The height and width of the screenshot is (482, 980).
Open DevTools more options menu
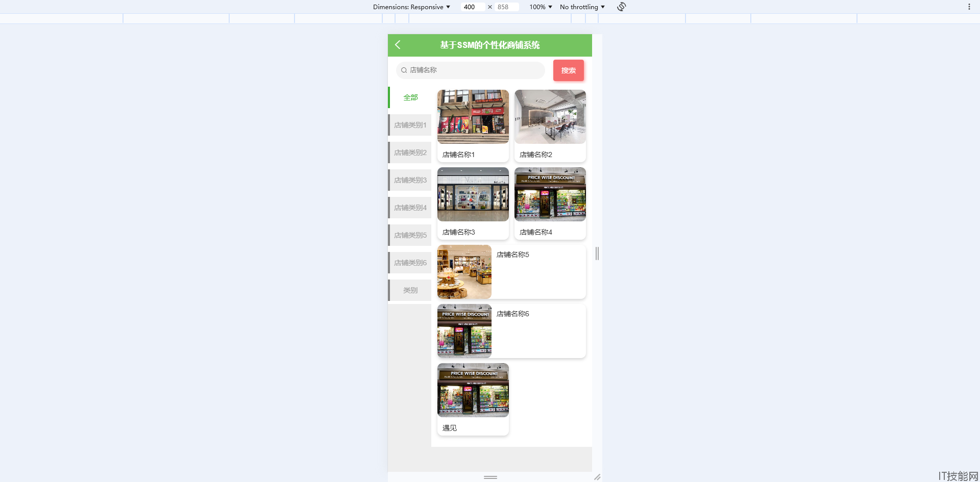(x=969, y=7)
